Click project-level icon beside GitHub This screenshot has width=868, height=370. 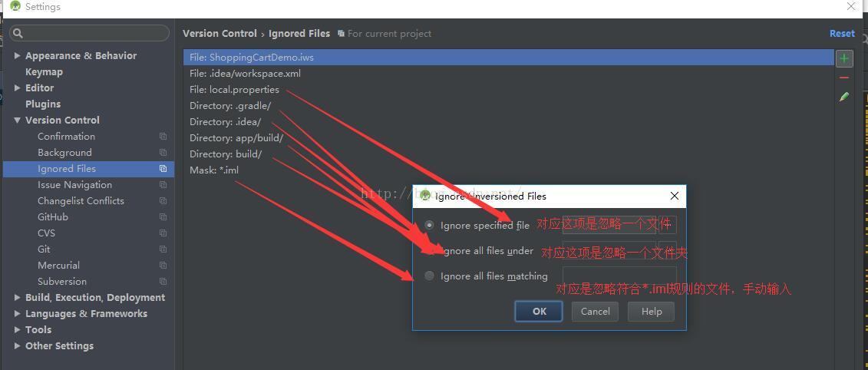coord(163,217)
